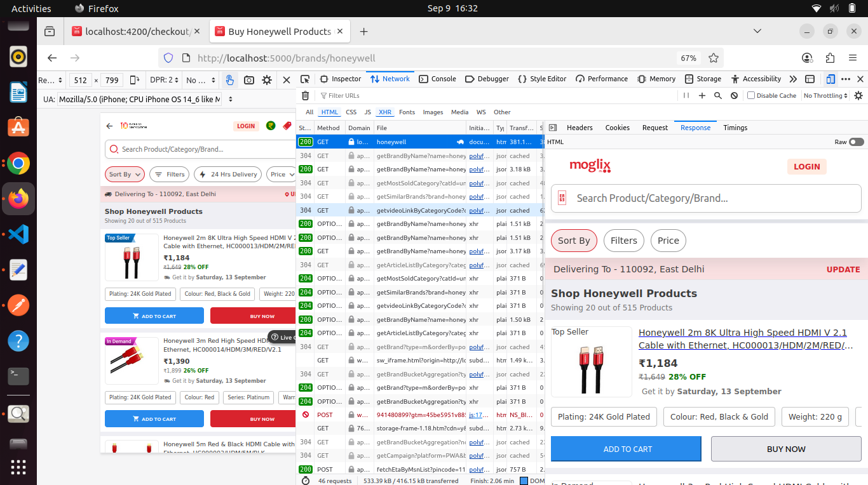Toggle touch simulation in responsive mode
Screen dimensions: 868x485
click(230, 80)
